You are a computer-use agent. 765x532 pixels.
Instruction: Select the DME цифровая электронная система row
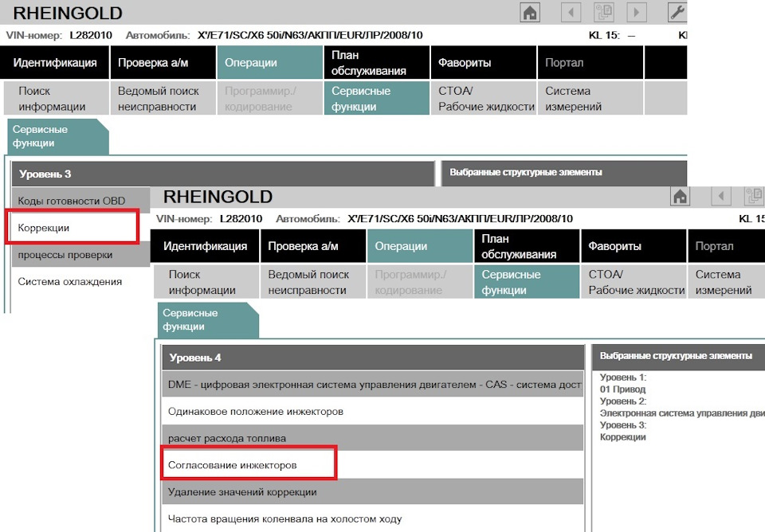click(373, 384)
